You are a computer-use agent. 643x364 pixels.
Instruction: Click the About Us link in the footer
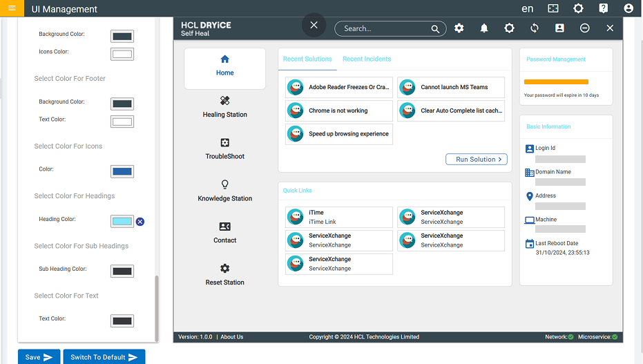(x=231, y=337)
